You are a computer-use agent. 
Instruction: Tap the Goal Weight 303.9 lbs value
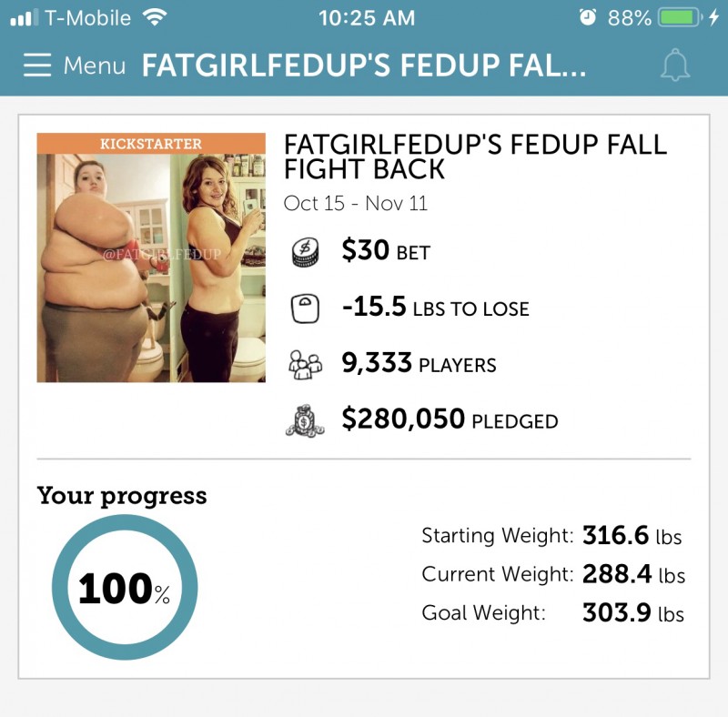coord(632,613)
